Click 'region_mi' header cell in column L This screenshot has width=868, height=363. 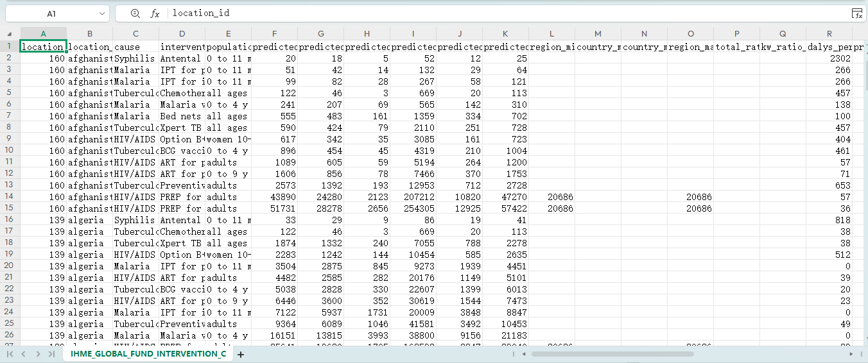coord(551,46)
